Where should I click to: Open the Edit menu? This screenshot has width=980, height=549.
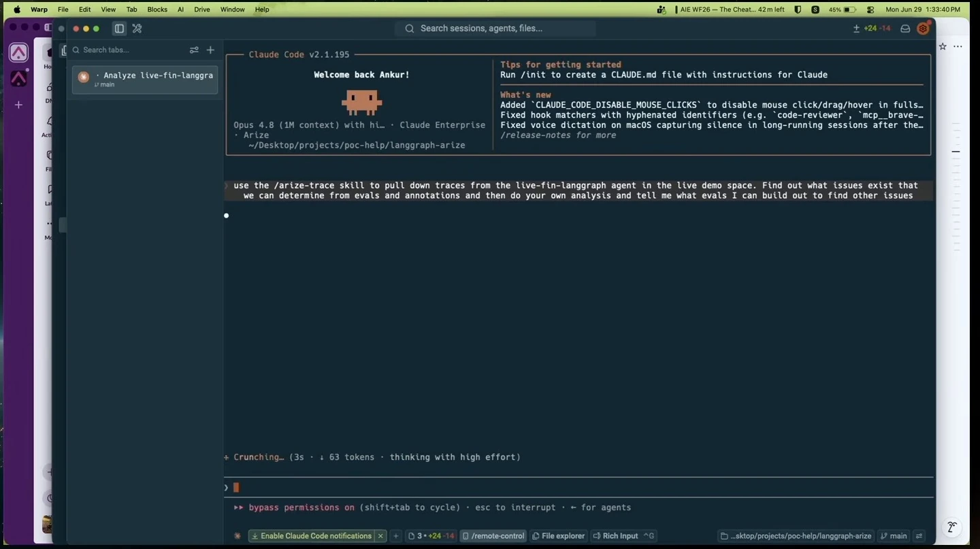(x=84, y=10)
